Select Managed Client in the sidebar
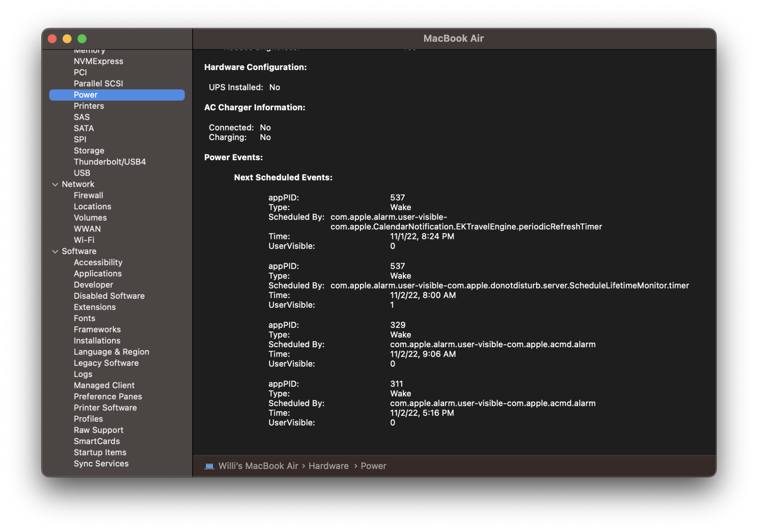 [x=104, y=385]
